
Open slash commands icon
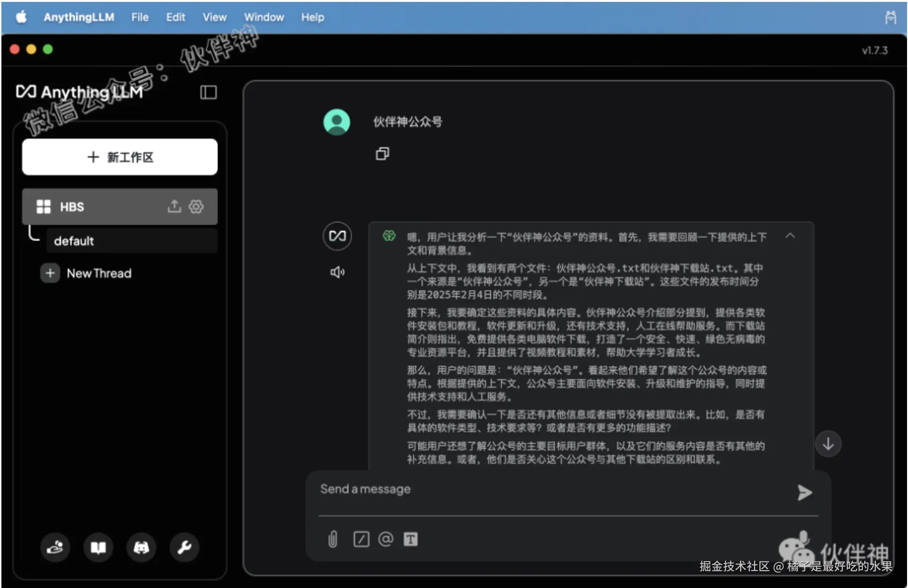pyautogui.click(x=361, y=539)
